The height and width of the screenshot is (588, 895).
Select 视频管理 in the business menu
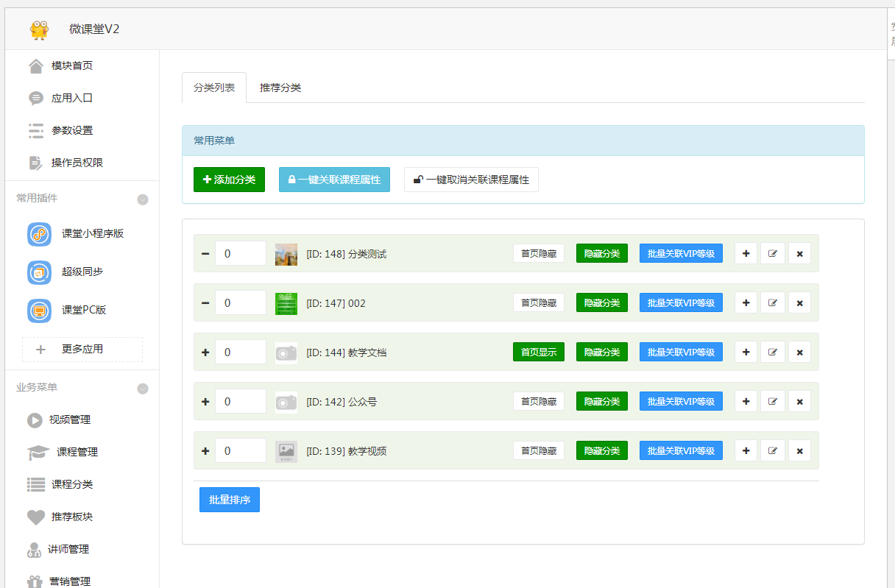coord(71,420)
